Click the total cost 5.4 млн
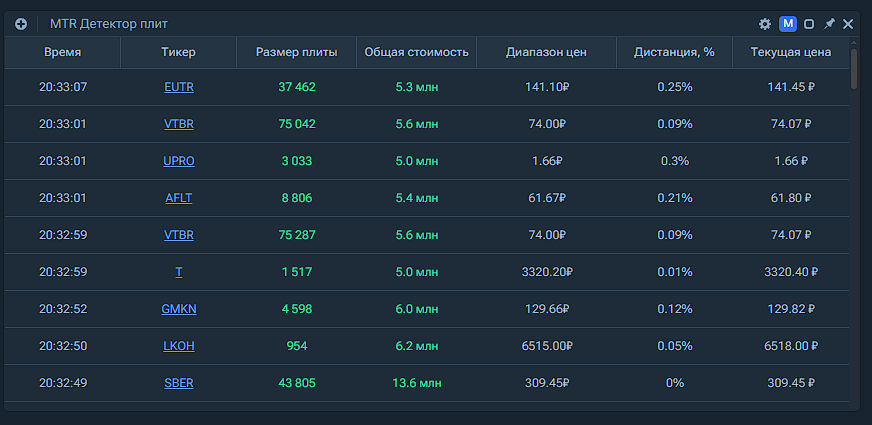This screenshot has height=425, width=872. pos(417,198)
